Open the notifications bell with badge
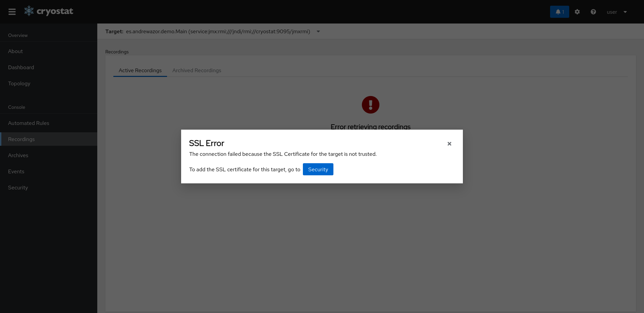Viewport: 644px width, 313px height. pyautogui.click(x=559, y=12)
